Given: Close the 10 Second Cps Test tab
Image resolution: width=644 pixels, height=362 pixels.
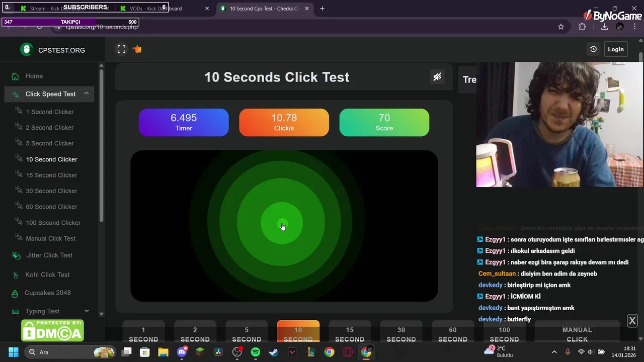Looking at the screenshot, I should coord(307,9).
